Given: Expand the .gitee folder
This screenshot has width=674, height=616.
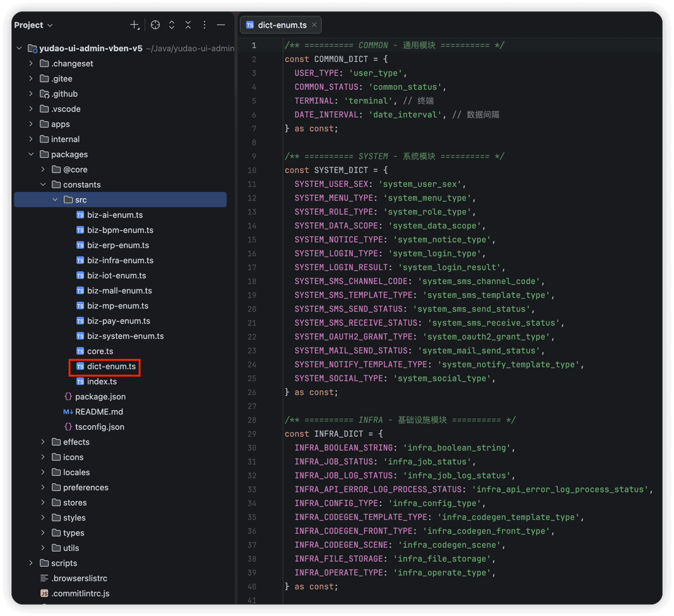Looking at the screenshot, I should [x=30, y=78].
